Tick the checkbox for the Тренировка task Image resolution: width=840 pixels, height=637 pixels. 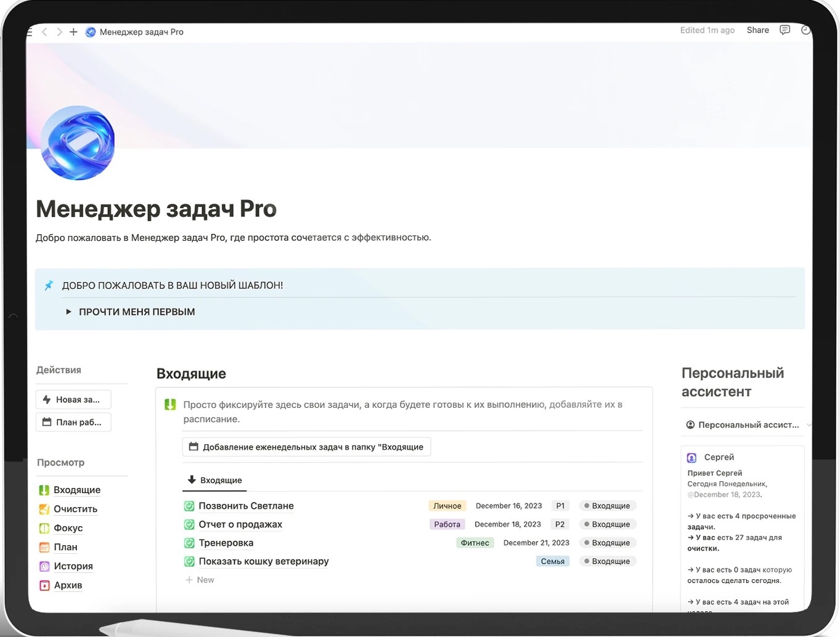pyautogui.click(x=190, y=543)
